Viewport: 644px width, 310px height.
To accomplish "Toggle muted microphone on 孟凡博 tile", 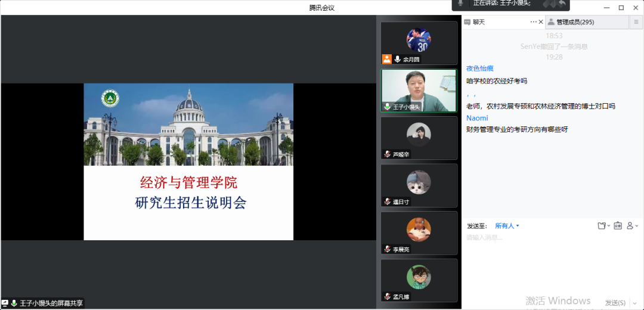I will coord(388,296).
